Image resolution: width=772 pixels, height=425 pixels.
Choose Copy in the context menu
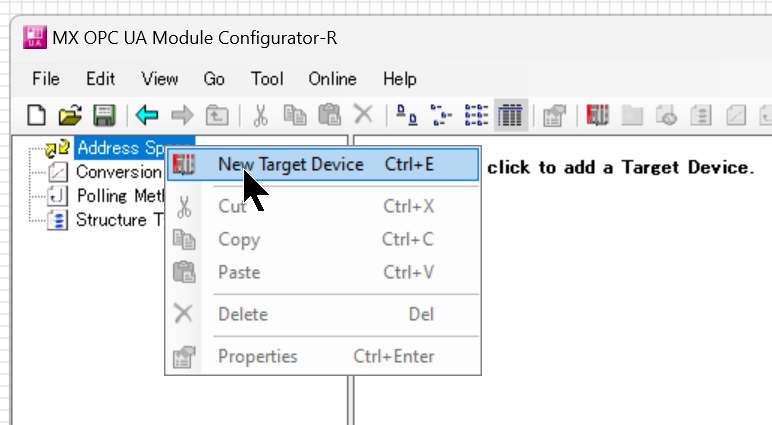pyautogui.click(x=323, y=239)
